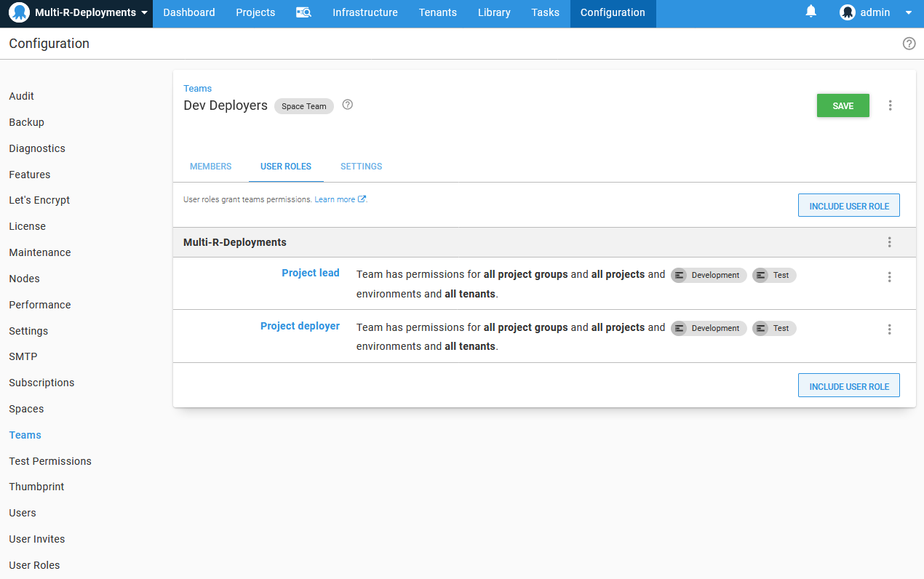Open overflow menu for Project lead role

pyautogui.click(x=889, y=277)
